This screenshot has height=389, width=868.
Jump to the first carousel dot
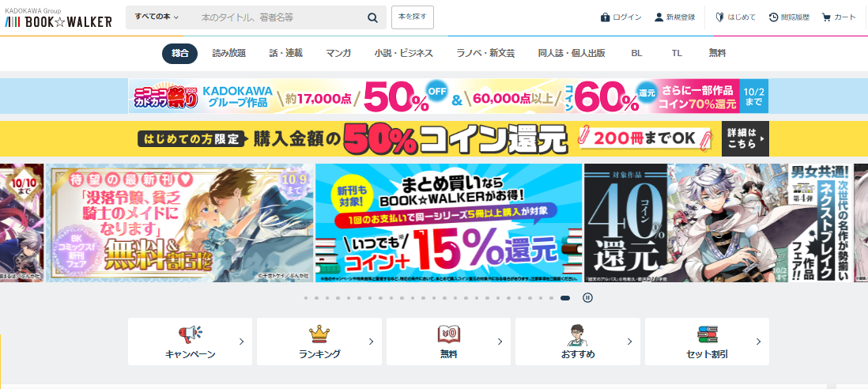(306, 298)
